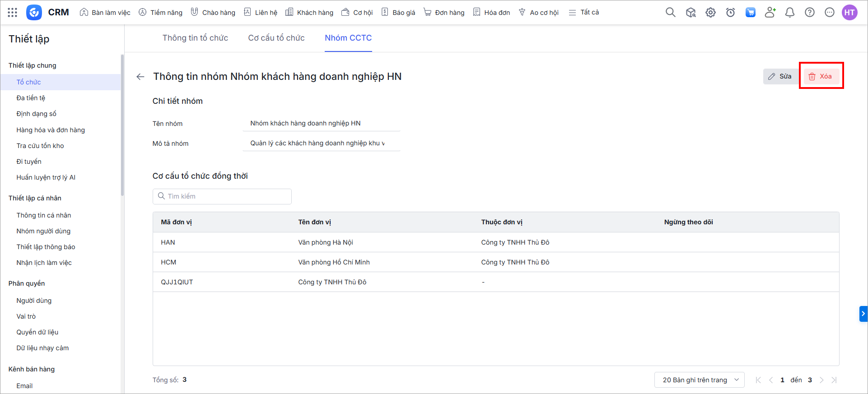The image size is (868, 394).
Task: Click the add user icon
Action: pos(770,12)
